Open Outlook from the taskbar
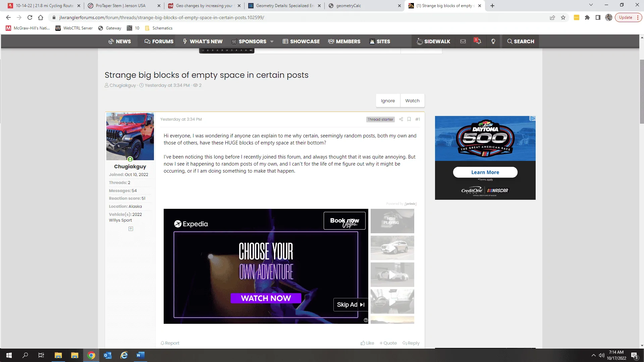Viewport: 644px width, 362px height. tap(107, 355)
